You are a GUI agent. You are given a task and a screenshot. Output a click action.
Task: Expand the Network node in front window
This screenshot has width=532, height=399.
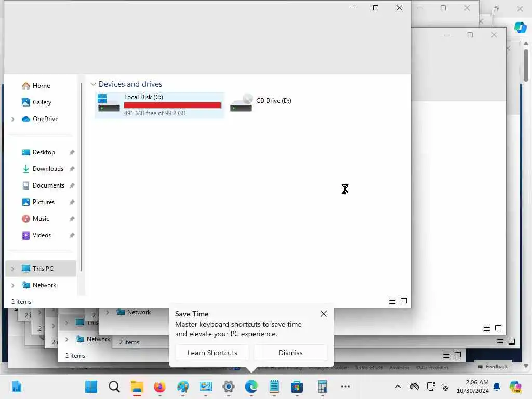click(13, 285)
